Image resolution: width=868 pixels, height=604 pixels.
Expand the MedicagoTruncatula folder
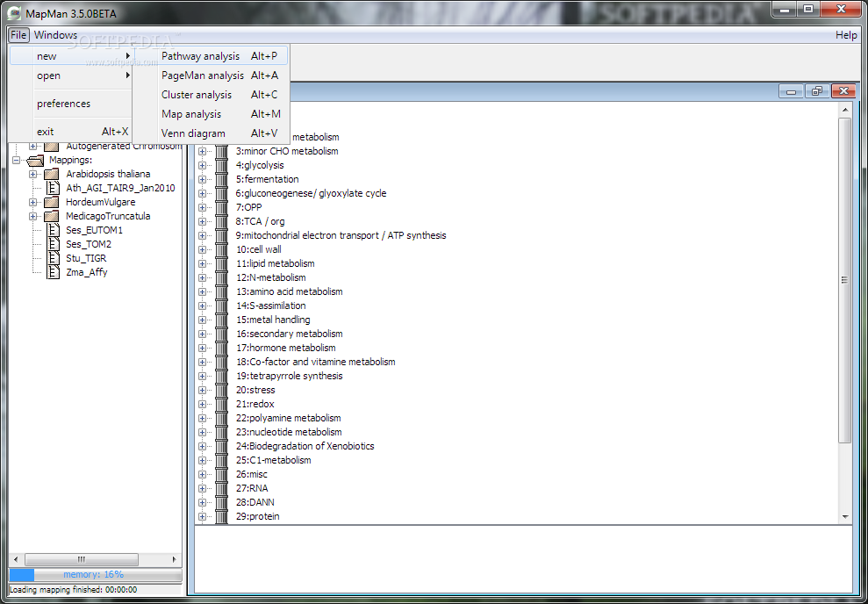[x=33, y=216]
